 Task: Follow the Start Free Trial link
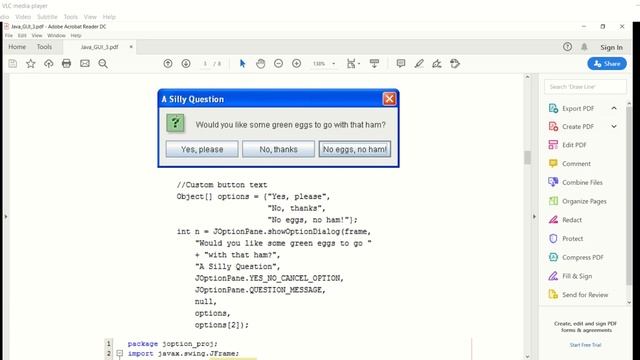click(585, 345)
